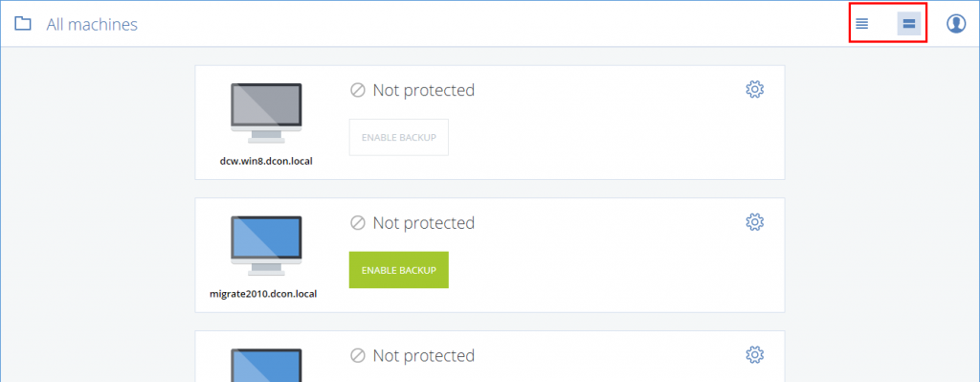This screenshot has height=382, width=980.
Task: Select the detailed tile view icon
Action: [x=909, y=24]
